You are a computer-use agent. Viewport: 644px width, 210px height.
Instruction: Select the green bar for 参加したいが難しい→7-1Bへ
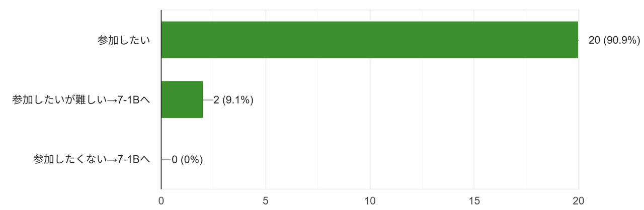tap(182, 99)
